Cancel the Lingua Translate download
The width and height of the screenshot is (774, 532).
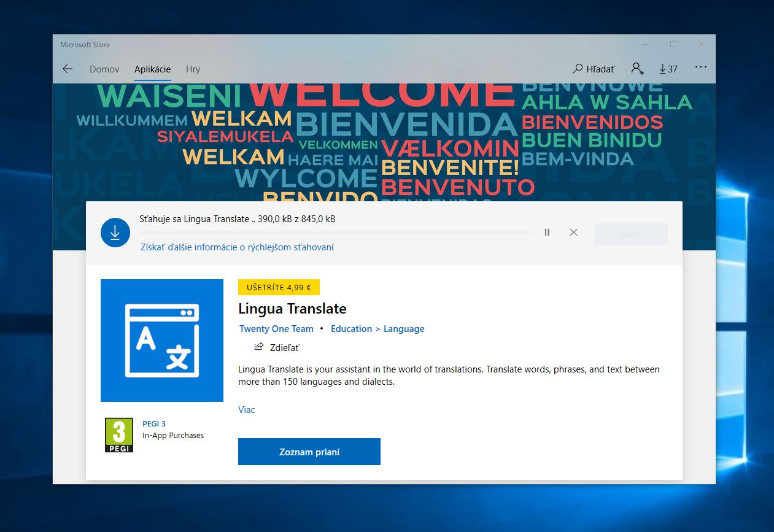click(x=573, y=232)
